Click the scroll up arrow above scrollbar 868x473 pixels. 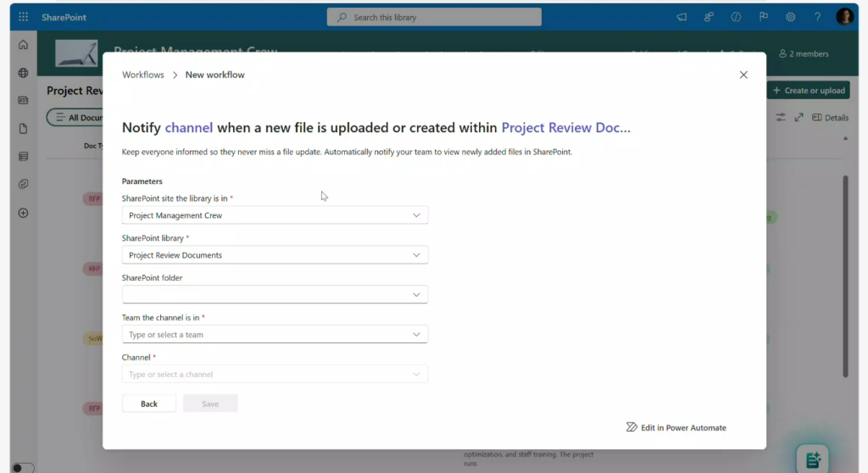coord(845,138)
